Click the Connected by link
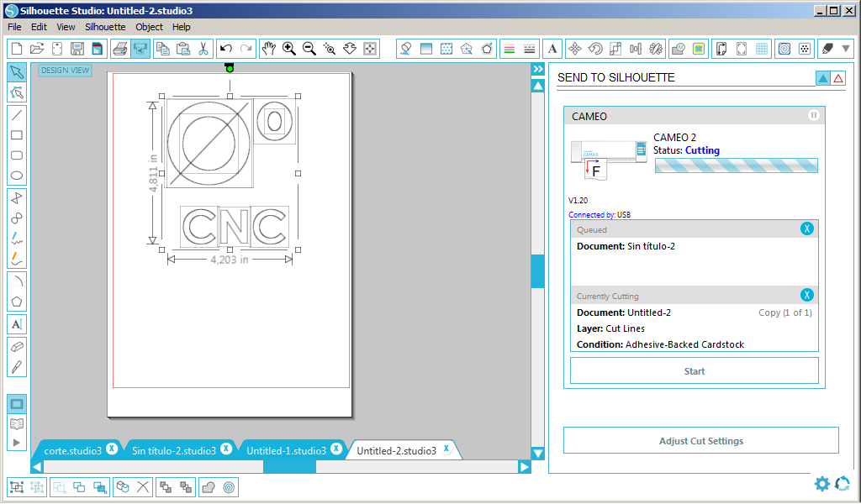This screenshot has height=504, width=861. coord(591,215)
